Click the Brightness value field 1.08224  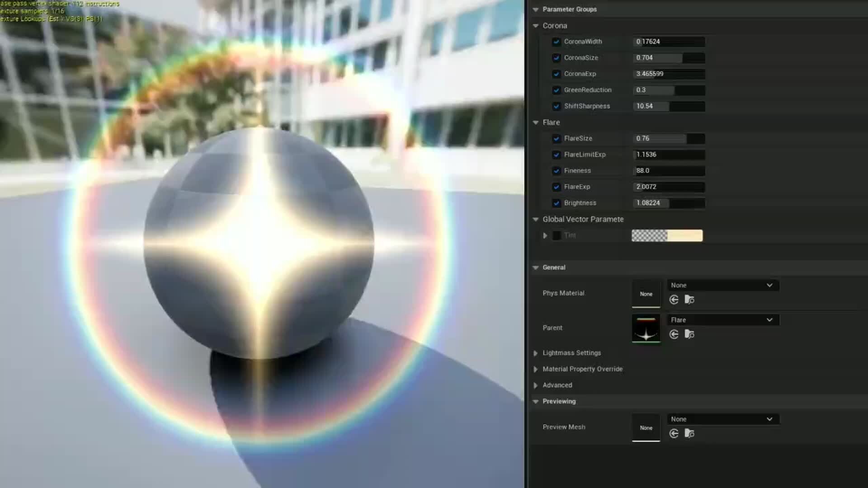pos(669,203)
